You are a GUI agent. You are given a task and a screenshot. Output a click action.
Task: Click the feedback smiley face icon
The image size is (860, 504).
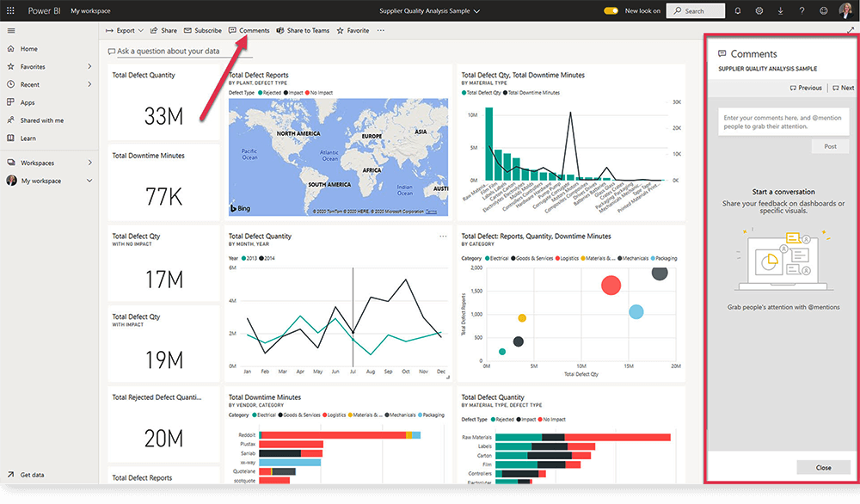(824, 11)
